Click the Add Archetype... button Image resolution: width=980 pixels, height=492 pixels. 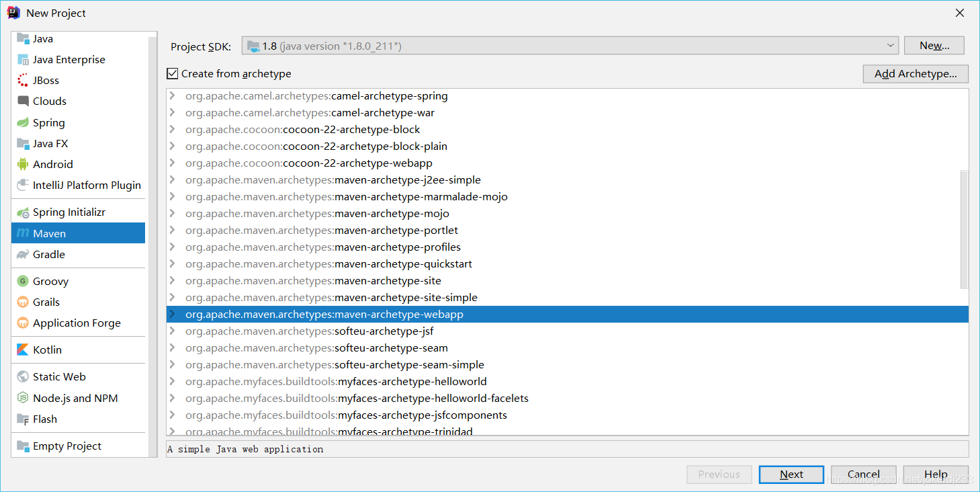[x=916, y=74]
